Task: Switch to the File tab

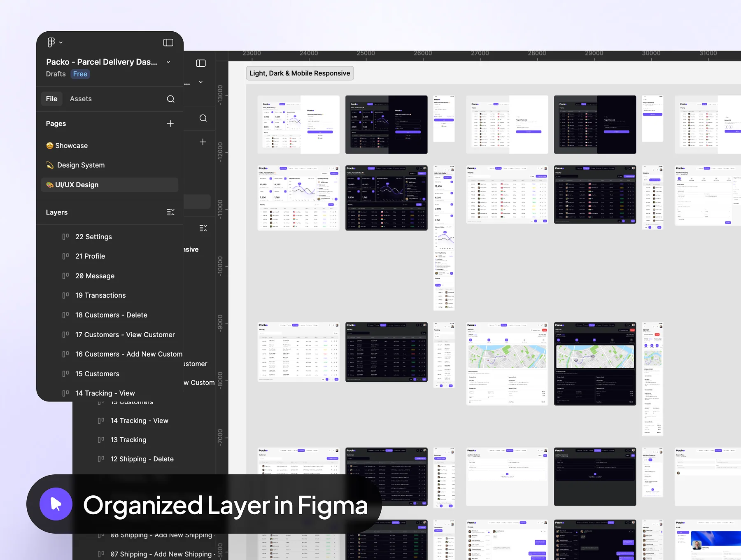Action: [51, 99]
